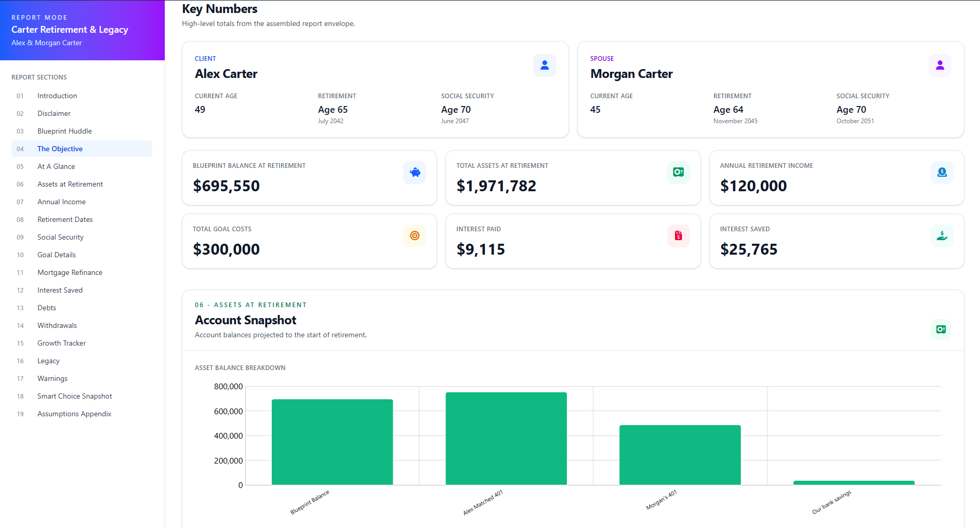
Task: Click the red invoice icon on Interest Paid card
Action: [679, 236]
